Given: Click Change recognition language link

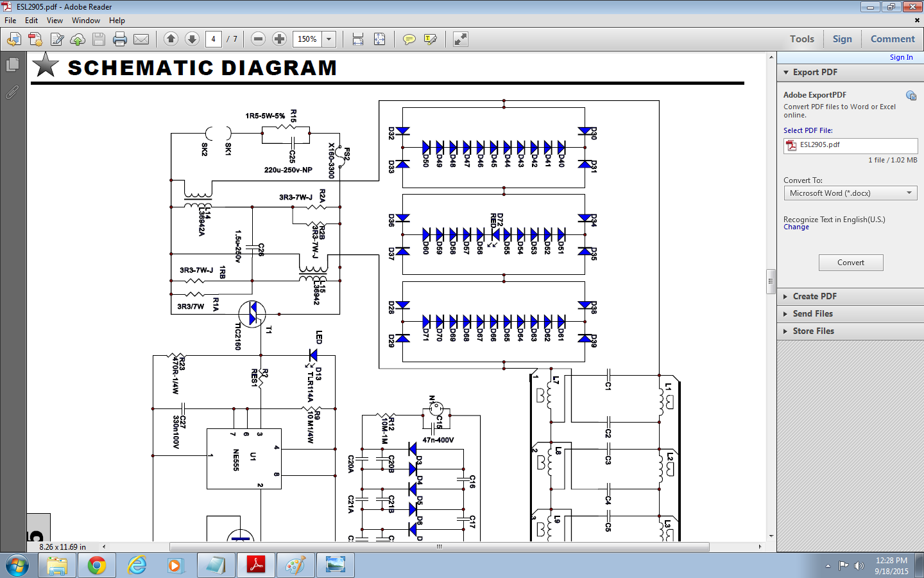Looking at the screenshot, I should 796,227.
